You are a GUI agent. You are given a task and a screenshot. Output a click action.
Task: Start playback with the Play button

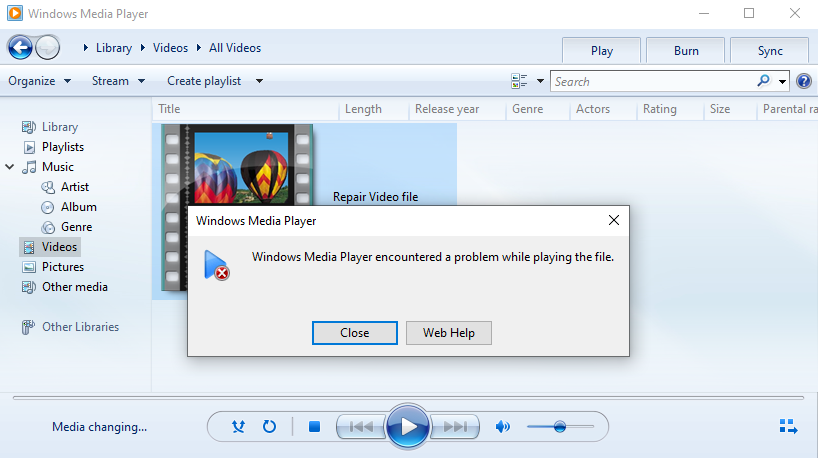408,427
